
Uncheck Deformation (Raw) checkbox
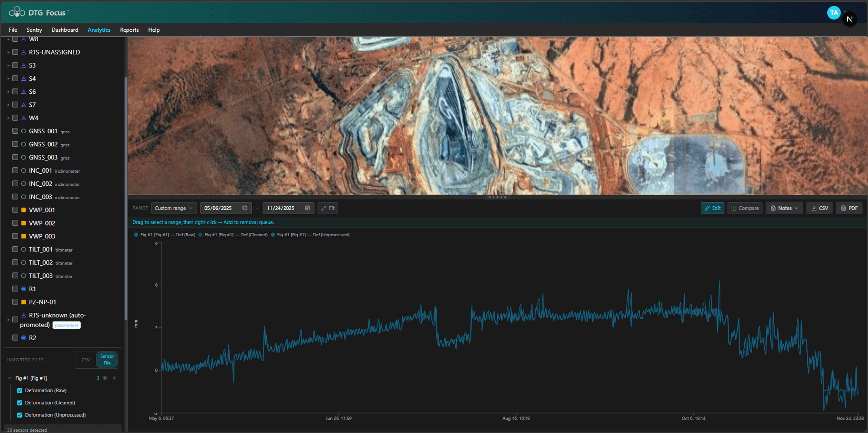click(20, 391)
